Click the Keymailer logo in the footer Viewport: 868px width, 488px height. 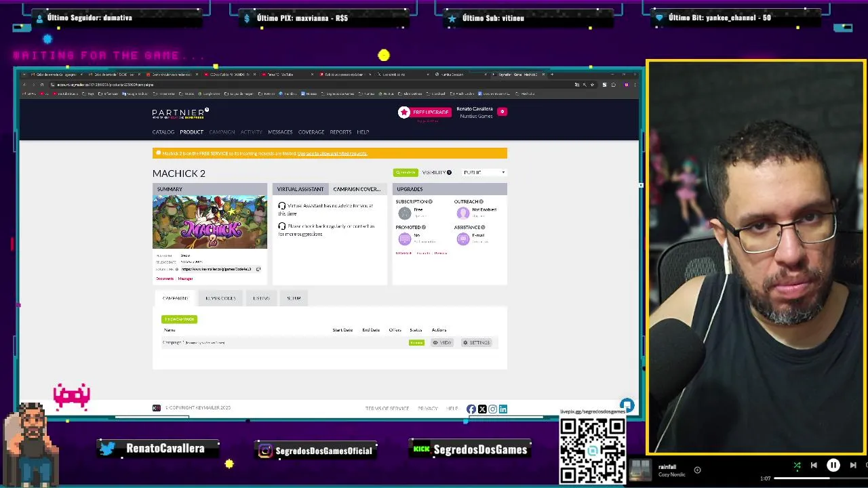tap(157, 408)
